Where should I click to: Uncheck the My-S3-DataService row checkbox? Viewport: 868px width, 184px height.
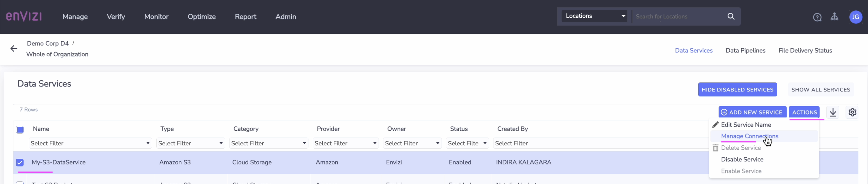pyautogui.click(x=20, y=163)
